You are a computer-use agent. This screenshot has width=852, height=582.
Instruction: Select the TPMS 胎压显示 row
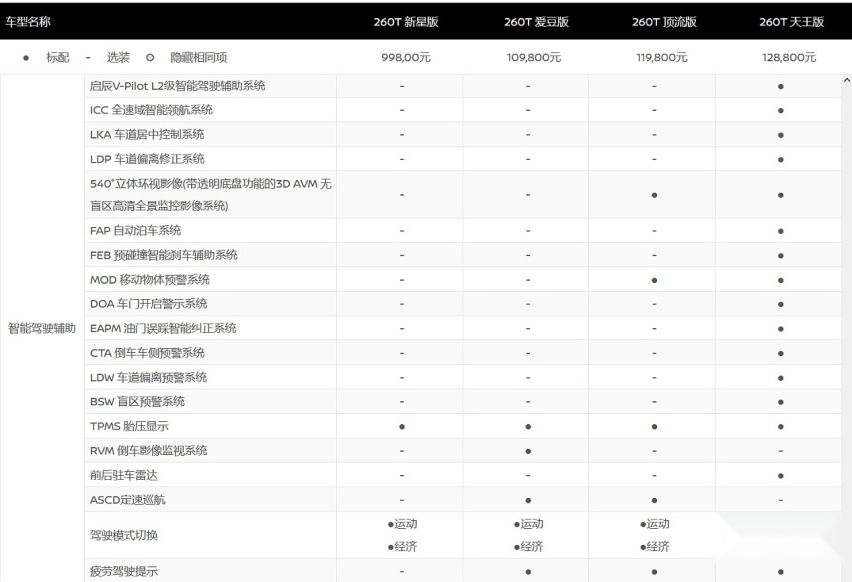463,426
